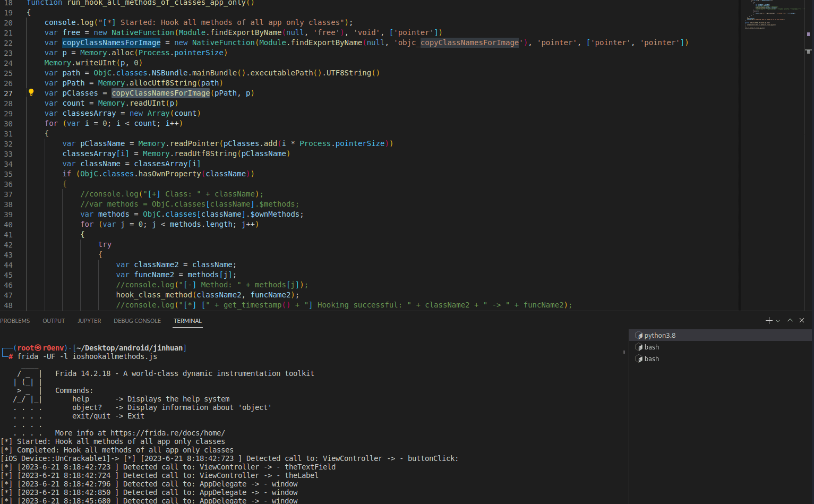Show the DEBUG CONSOLE tab
This screenshot has width=814, height=504.
pyautogui.click(x=137, y=321)
